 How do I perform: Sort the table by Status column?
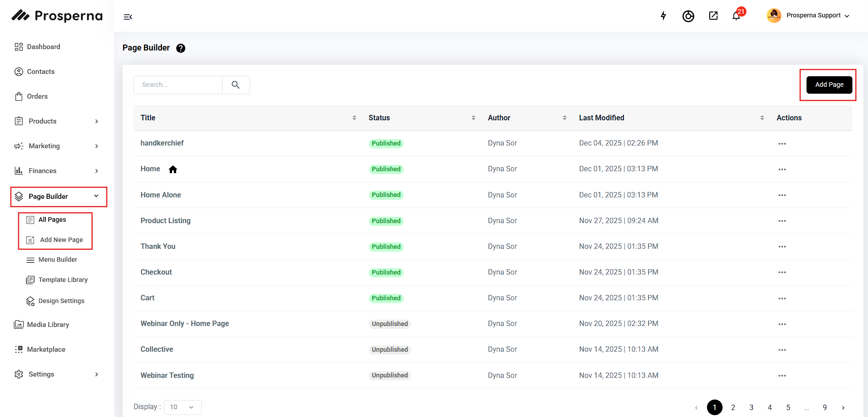473,118
